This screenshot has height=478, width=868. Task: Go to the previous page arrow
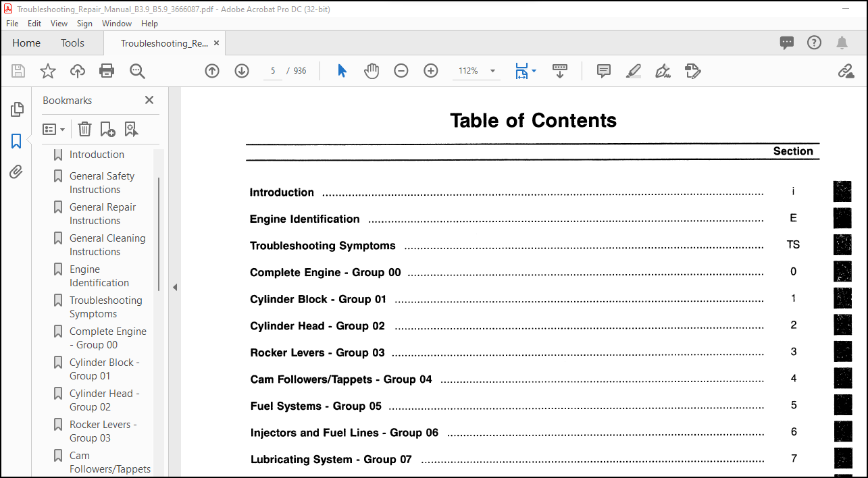[212, 71]
